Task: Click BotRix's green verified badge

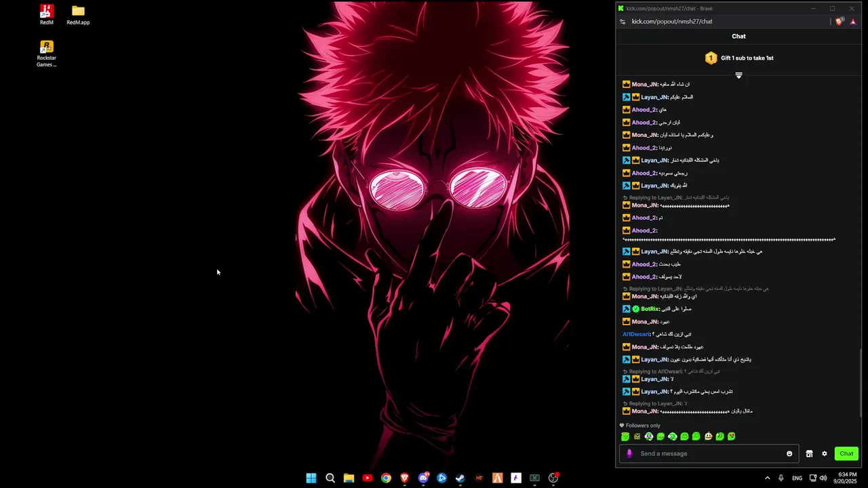Action: coord(636,309)
